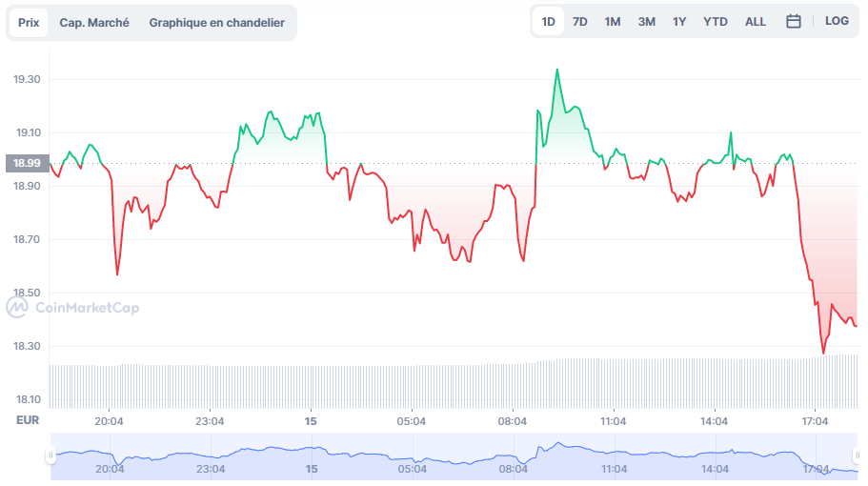Click the EUR currency label

pyautogui.click(x=28, y=420)
